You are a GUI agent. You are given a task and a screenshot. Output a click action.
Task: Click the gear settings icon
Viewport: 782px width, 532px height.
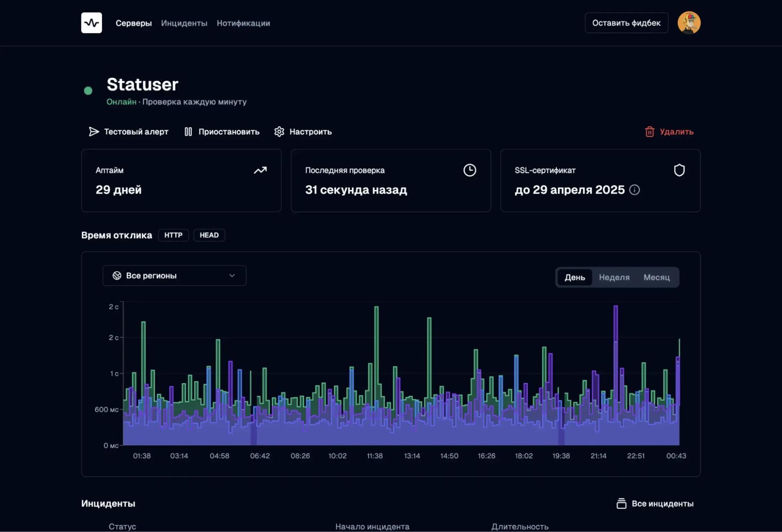point(279,132)
